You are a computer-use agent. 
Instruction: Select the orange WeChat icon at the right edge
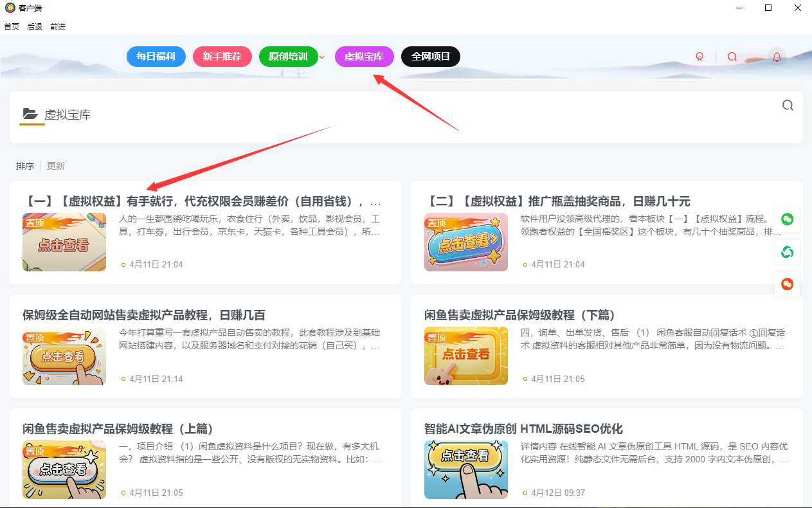[787, 284]
